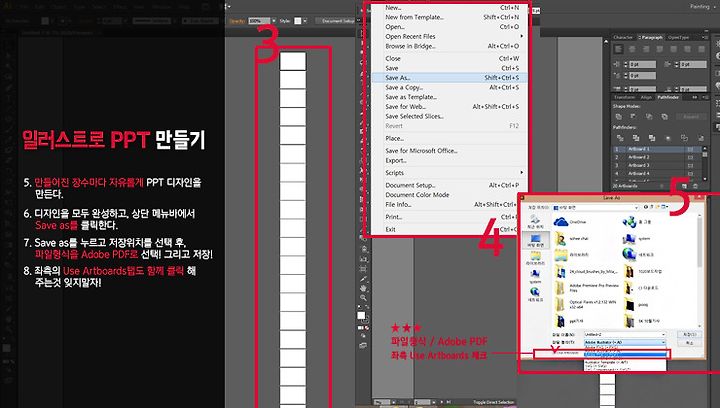Select Artboard 1 in Artboards list
The width and height of the screenshot is (720, 408).
(657, 149)
